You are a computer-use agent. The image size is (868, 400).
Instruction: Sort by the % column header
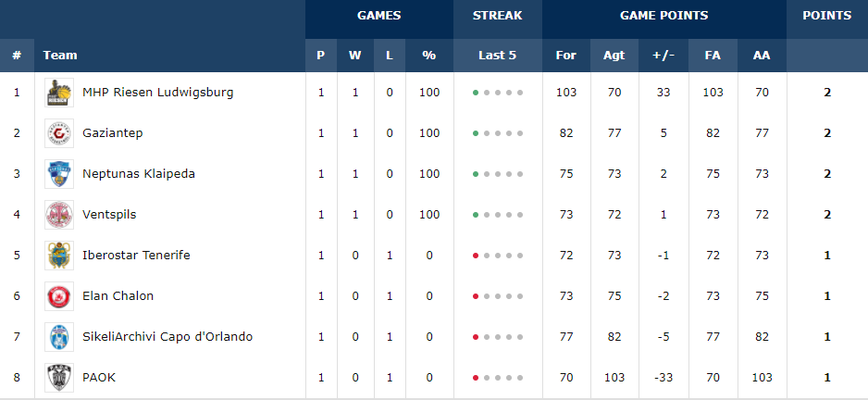(x=428, y=56)
